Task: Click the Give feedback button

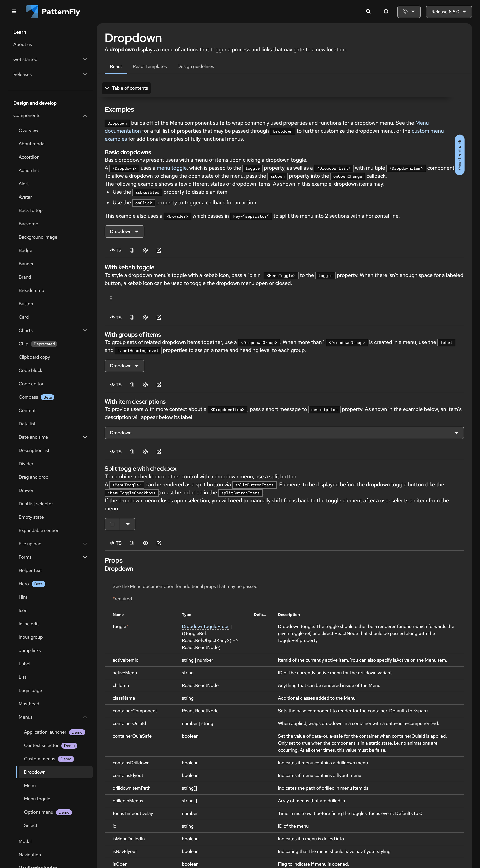Action: tap(459, 155)
